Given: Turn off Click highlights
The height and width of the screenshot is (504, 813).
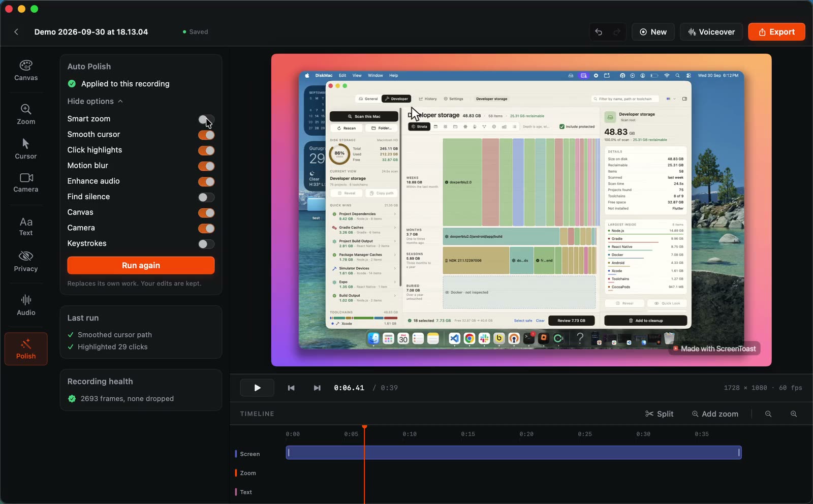Looking at the screenshot, I should point(206,150).
